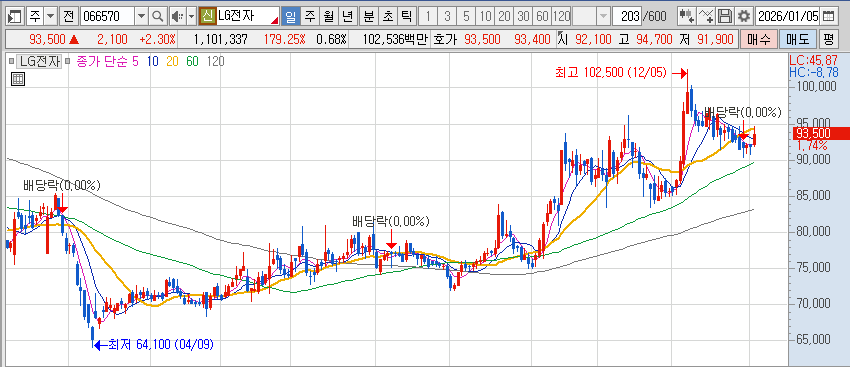Click current price 93,500 in quote bar
The image size is (850, 367).
[x=47, y=39]
